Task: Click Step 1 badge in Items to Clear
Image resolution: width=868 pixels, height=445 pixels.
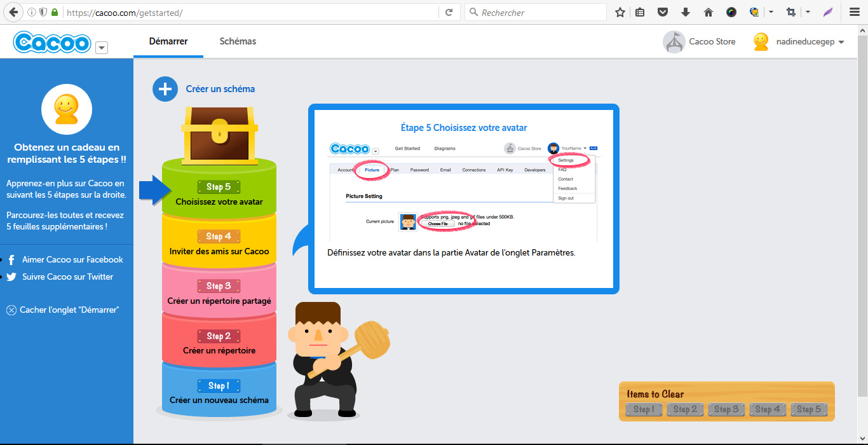Action: [x=644, y=409]
